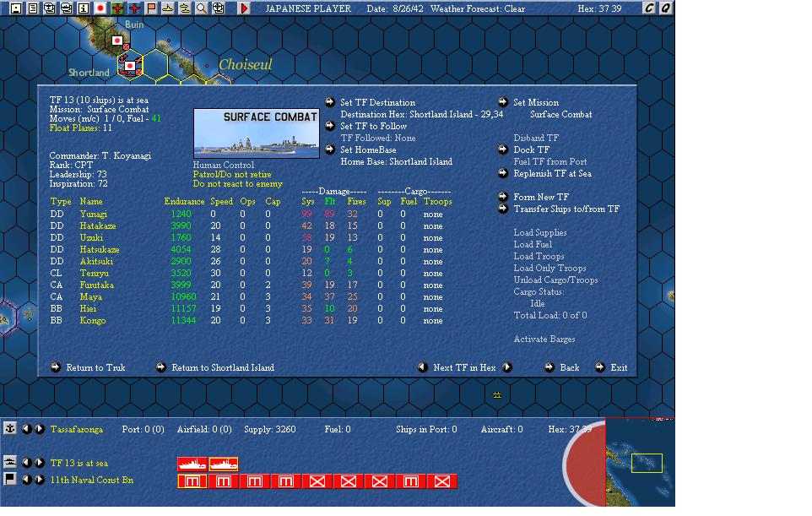This screenshot has height=516, width=812.
Task: Click the information 'i' toolbar icon
Action: [83, 8]
